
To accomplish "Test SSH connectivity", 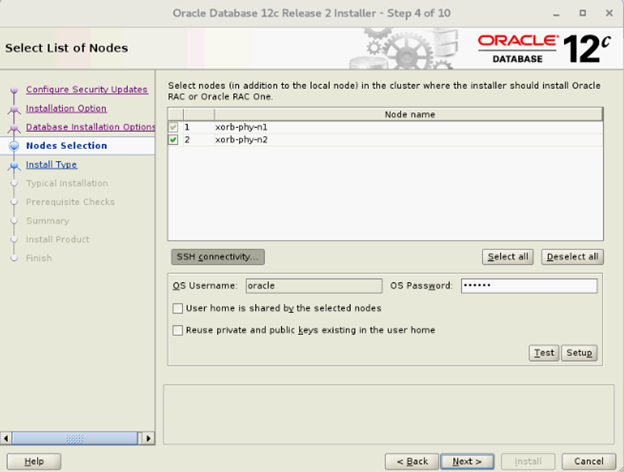I will [x=544, y=353].
